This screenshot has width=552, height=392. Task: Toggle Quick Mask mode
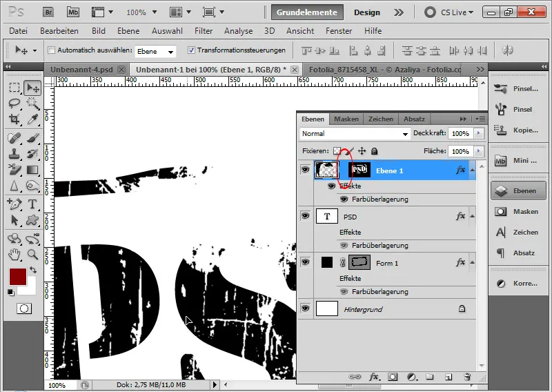[24, 308]
